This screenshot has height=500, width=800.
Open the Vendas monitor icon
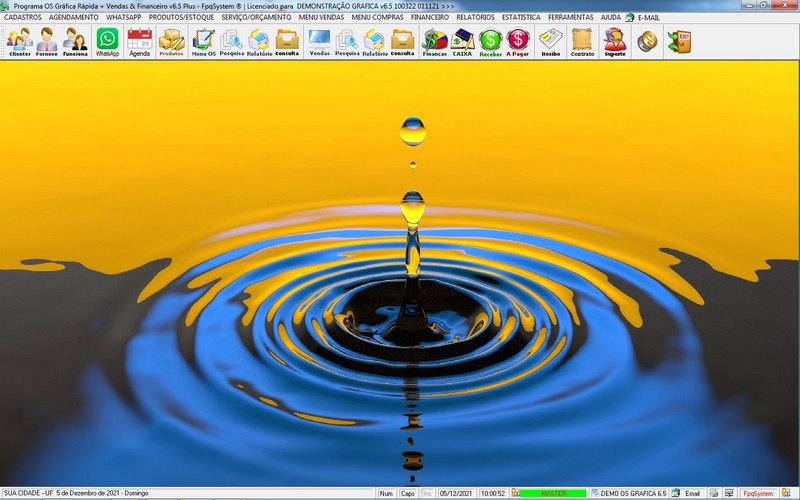pos(319,42)
